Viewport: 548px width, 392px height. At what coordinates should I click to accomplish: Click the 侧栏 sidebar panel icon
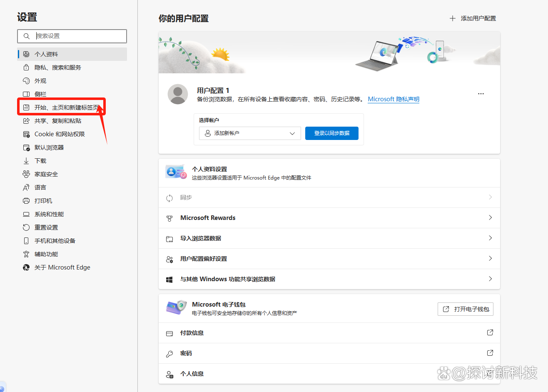pyautogui.click(x=26, y=94)
